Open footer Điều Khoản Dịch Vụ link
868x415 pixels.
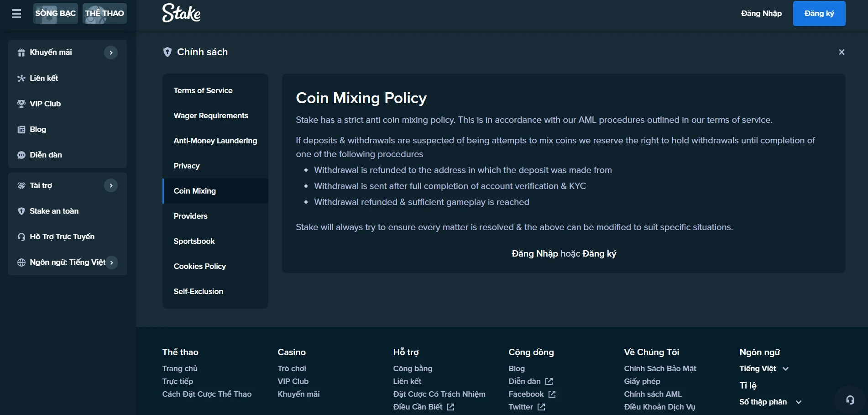(659, 407)
